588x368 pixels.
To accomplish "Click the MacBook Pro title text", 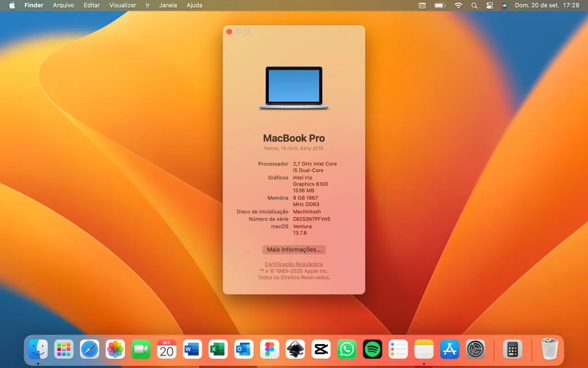I will pos(294,138).
